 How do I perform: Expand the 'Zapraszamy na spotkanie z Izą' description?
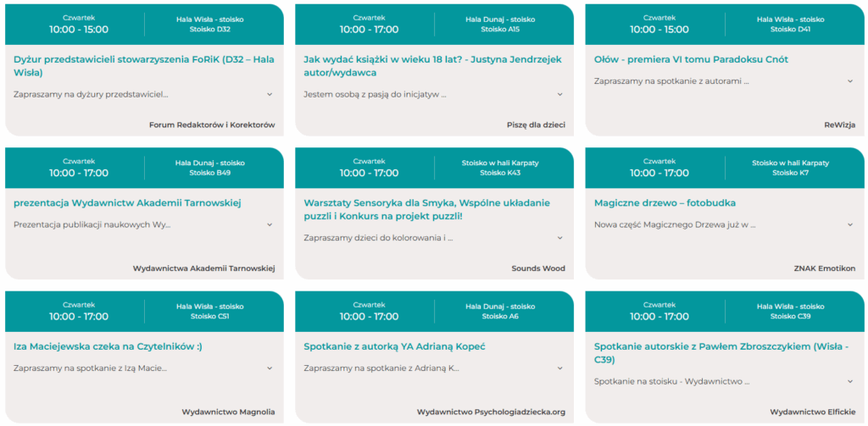(270, 368)
